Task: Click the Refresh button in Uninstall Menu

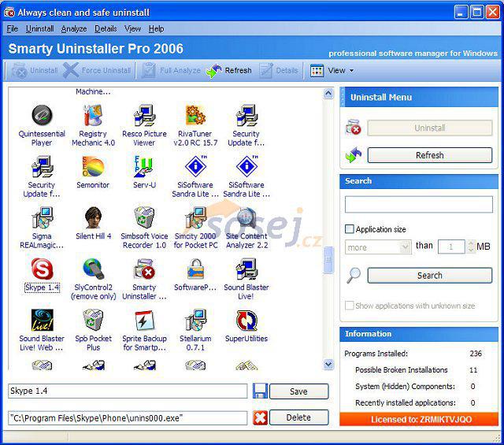Action: (x=430, y=155)
